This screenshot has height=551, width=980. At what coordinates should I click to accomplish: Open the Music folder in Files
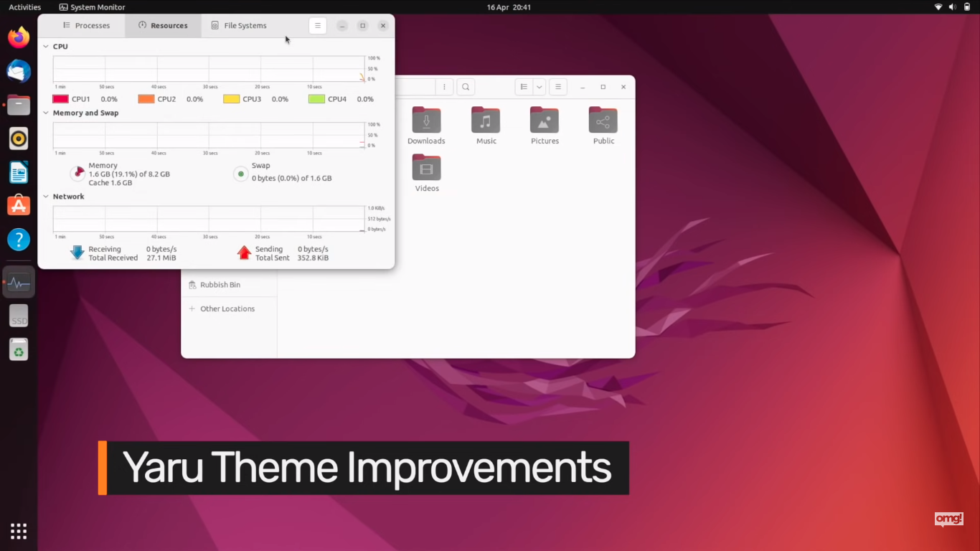tap(486, 126)
